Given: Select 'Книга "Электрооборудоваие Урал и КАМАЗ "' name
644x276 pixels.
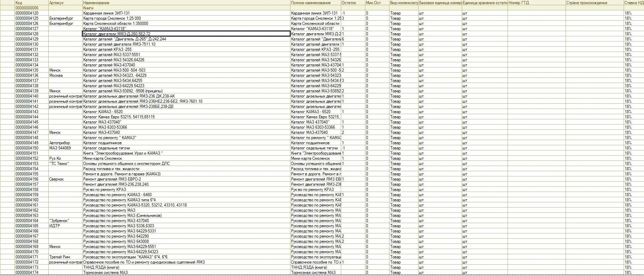Looking at the screenshot, I should 186,153.
